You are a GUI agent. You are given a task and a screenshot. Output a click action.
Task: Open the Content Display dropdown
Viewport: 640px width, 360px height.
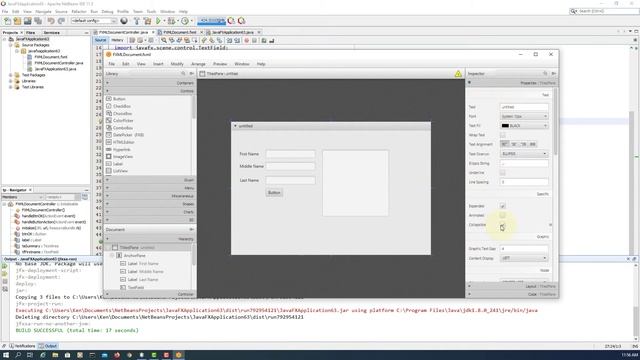coord(524,258)
